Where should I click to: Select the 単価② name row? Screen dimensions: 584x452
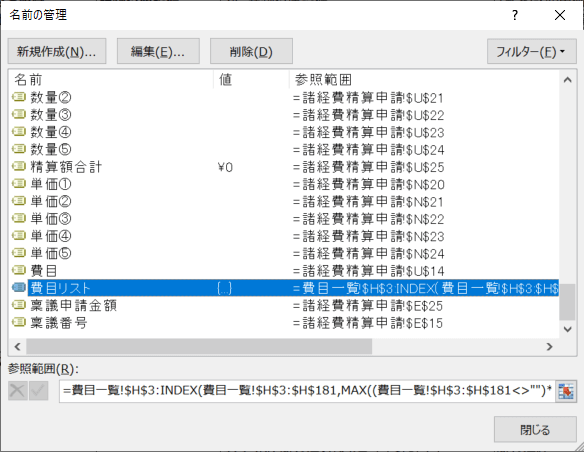[x=284, y=201]
